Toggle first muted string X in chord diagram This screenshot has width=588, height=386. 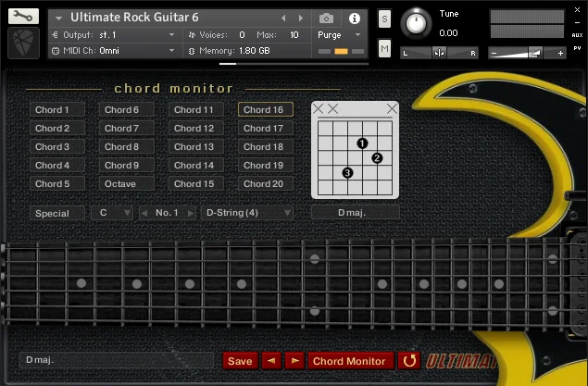318,109
